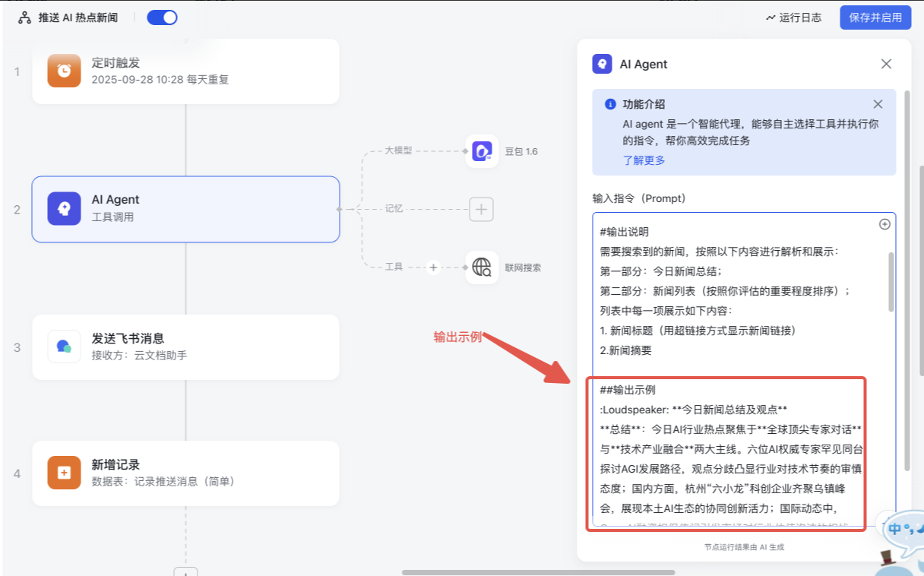
Task: Click the Doubao 1.6 model icon
Action: 482,151
